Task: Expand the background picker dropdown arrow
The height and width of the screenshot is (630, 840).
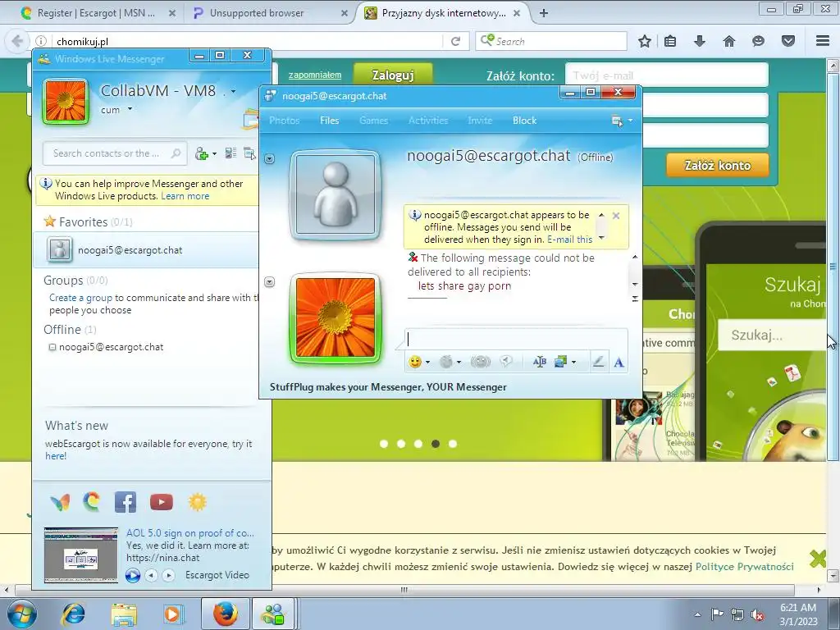Action: 573,363
